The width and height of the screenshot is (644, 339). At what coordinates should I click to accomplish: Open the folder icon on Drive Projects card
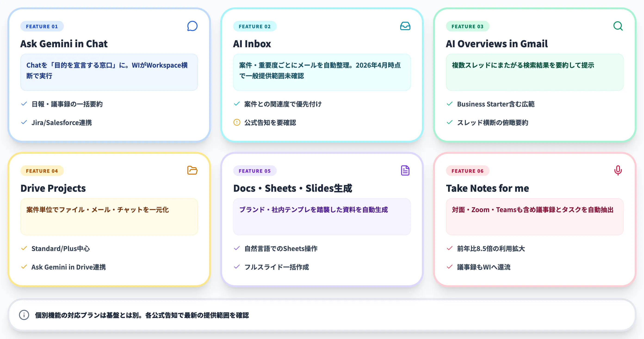click(192, 170)
